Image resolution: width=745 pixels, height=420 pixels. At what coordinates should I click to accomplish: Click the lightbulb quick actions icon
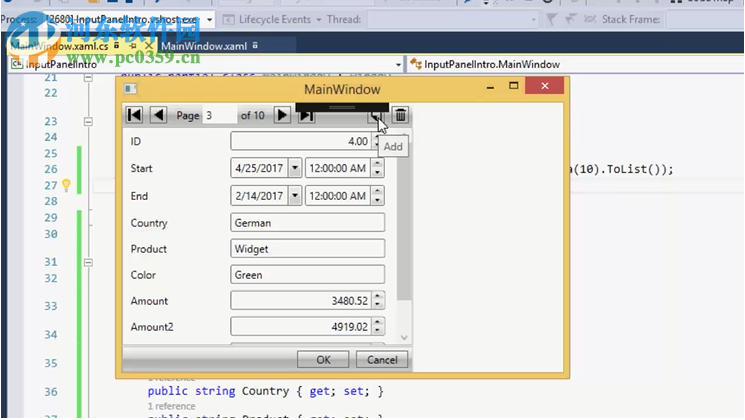pyautogui.click(x=66, y=185)
